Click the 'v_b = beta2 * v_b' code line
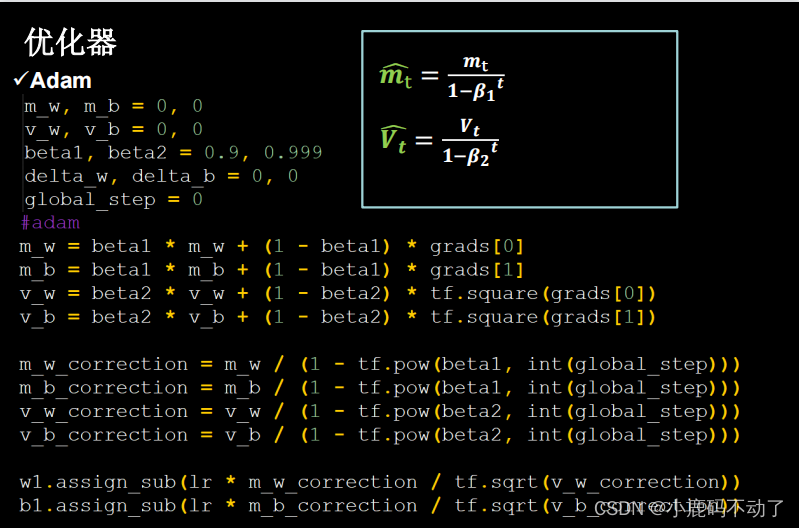 pyautogui.click(x=337, y=318)
